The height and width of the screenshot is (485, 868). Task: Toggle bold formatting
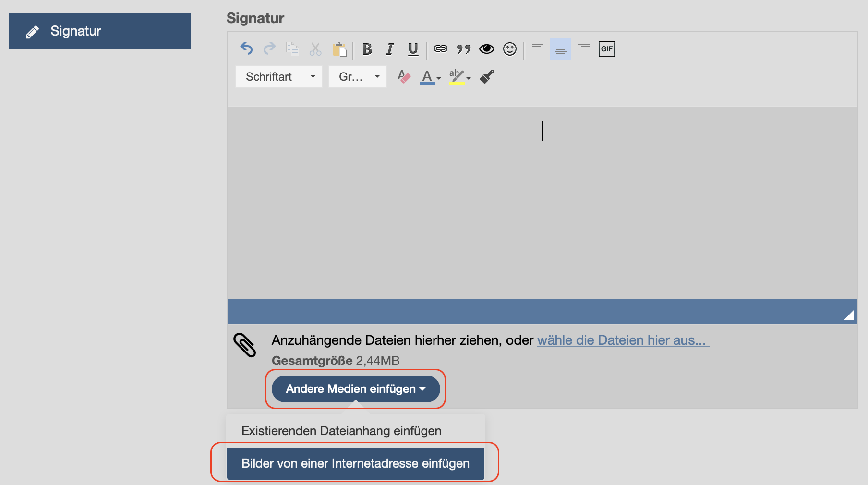367,49
